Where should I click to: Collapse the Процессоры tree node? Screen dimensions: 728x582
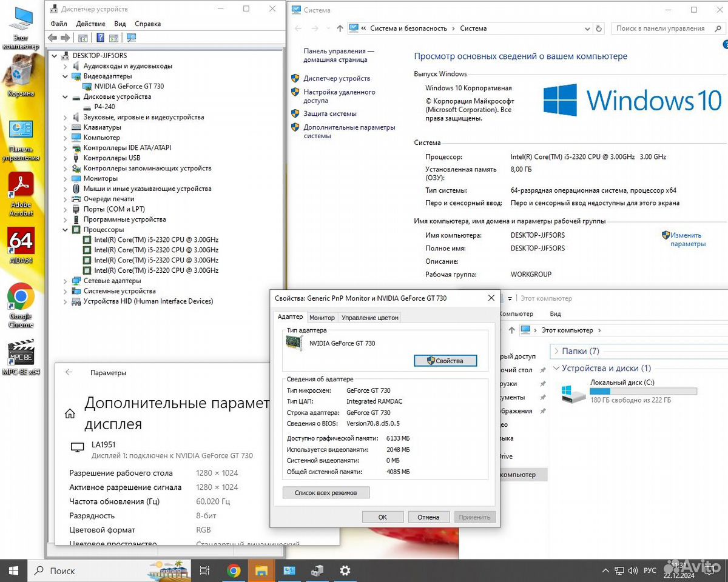tap(66, 230)
